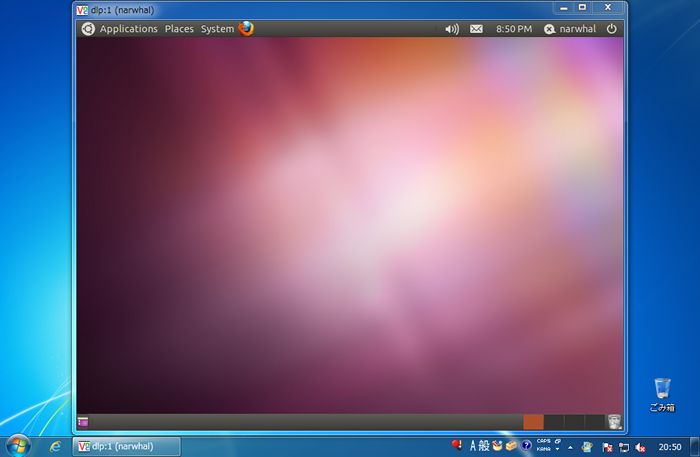Open the language bar options dropdown arrow
This screenshot has width=700, height=457.
[558, 449]
